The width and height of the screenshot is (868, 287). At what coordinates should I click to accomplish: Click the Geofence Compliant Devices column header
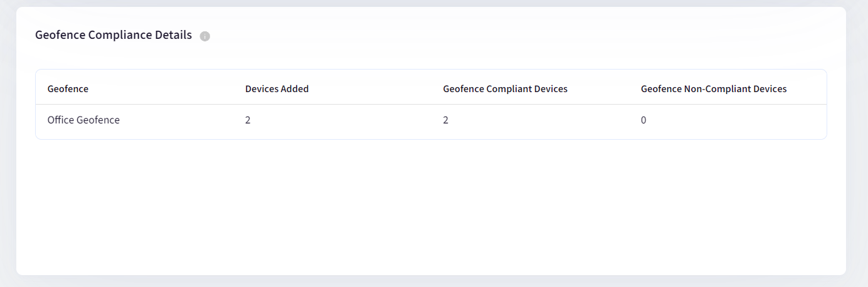pyautogui.click(x=505, y=89)
